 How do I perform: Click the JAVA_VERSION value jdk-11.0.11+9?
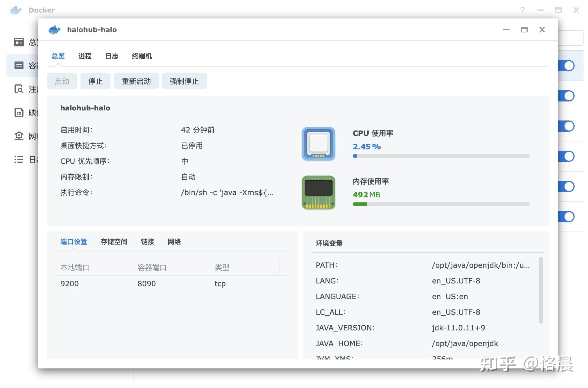click(x=459, y=328)
